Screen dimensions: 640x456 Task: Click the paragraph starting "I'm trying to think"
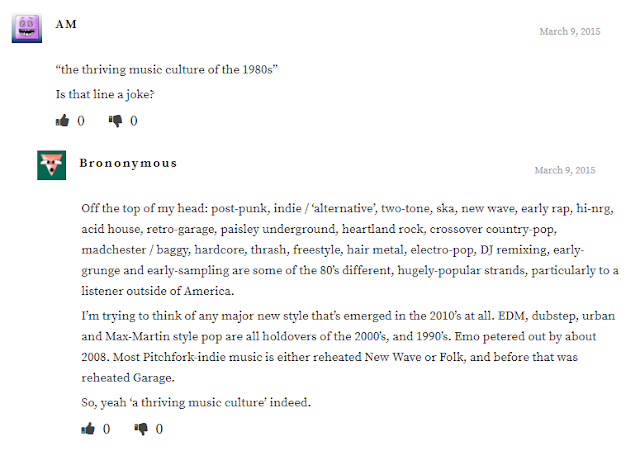click(348, 347)
